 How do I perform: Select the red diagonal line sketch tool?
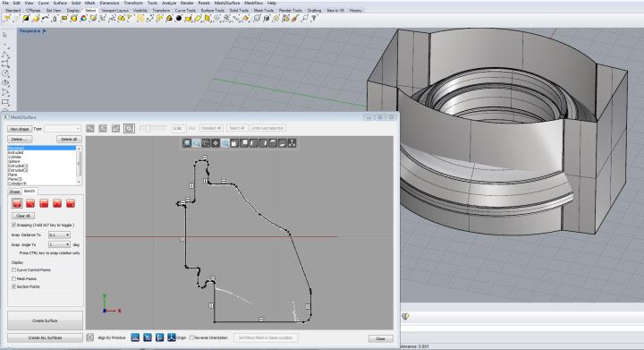pyautogui.click(x=30, y=203)
